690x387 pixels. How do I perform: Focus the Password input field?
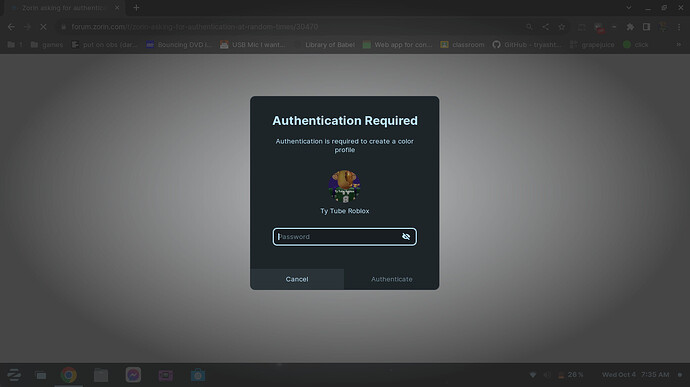click(345, 237)
